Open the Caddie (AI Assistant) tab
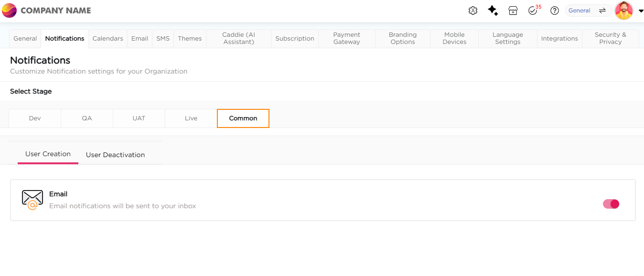This screenshot has width=644, height=276. 238,38
